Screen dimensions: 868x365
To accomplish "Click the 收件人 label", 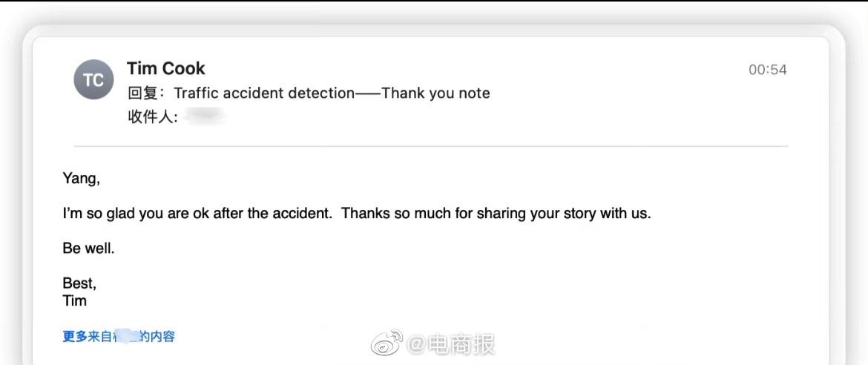I will point(151,116).
